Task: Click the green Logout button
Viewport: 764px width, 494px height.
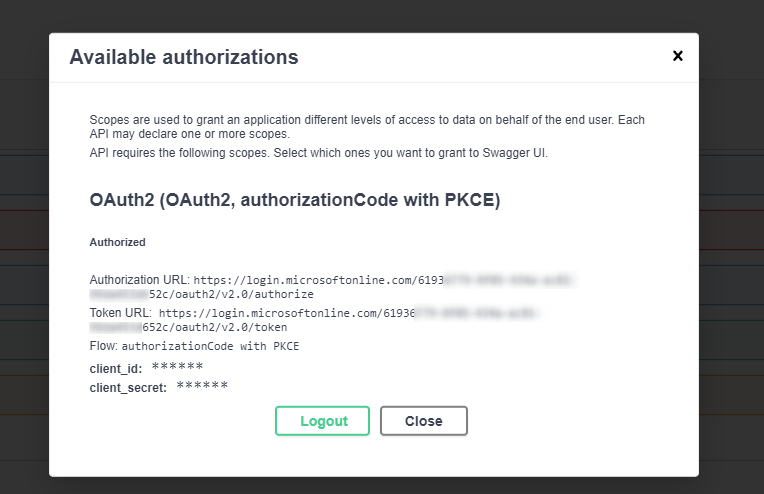Action: [323, 421]
